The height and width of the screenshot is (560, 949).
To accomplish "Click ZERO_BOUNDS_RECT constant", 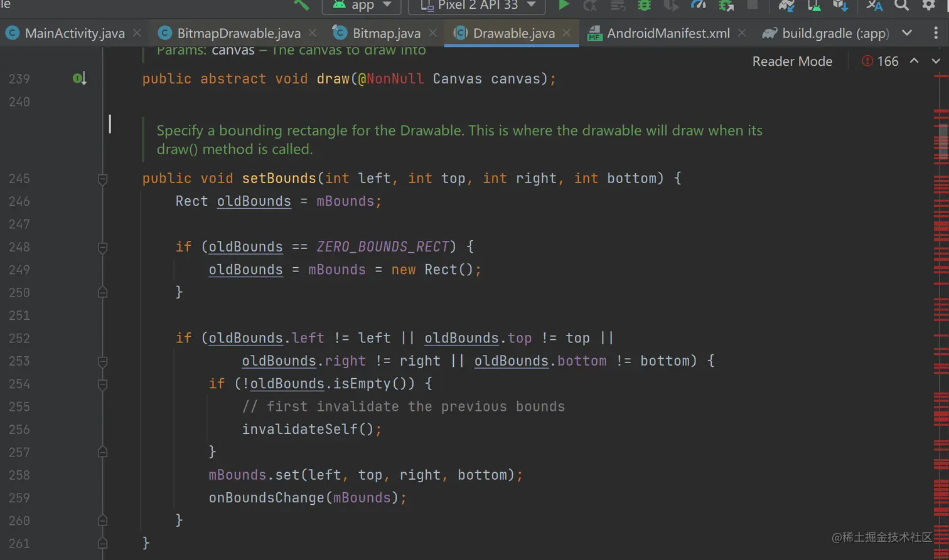I will click(x=383, y=247).
